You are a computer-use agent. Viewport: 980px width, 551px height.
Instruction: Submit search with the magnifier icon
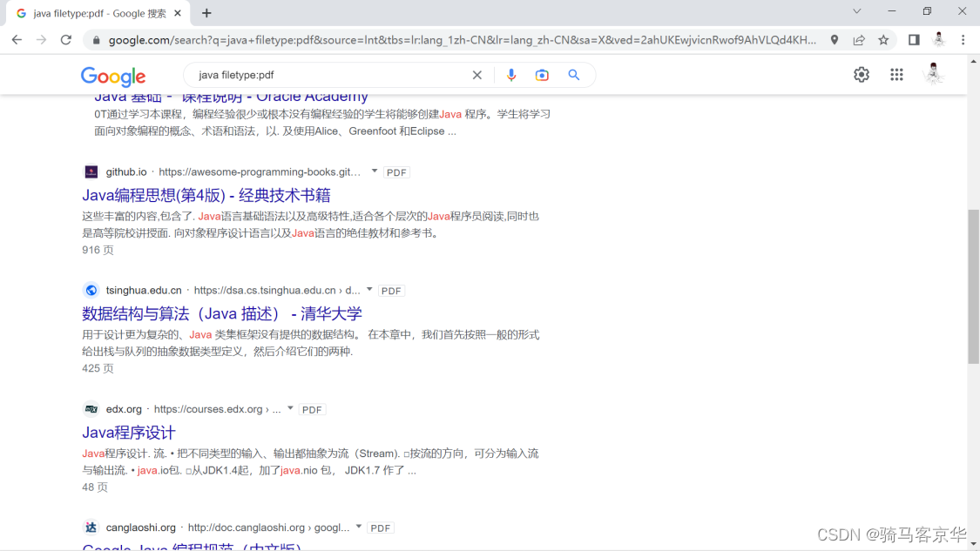point(574,75)
